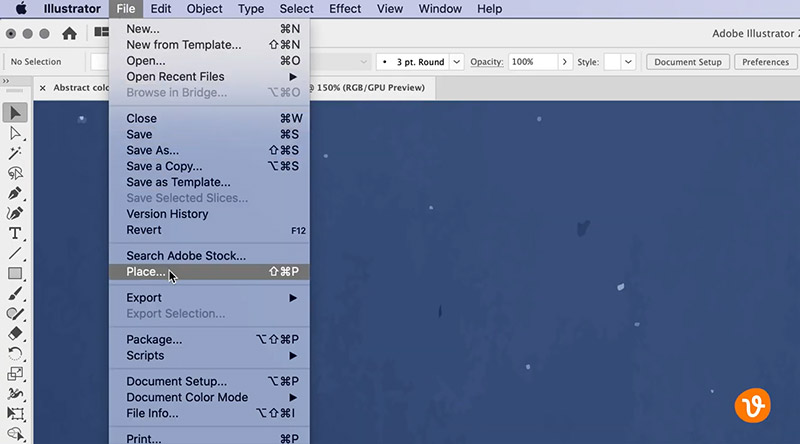Open the 3 pt. Round brush dropdown
800x444 pixels.
[457, 62]
